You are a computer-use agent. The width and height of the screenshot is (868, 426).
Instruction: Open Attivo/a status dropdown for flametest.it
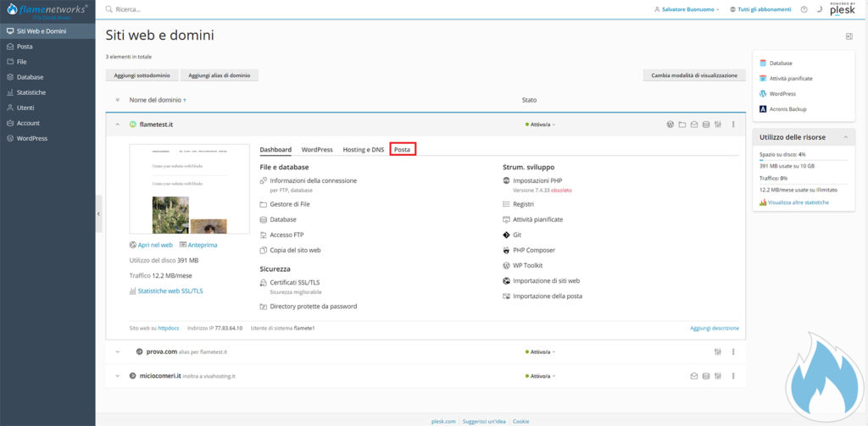[546, 124]
